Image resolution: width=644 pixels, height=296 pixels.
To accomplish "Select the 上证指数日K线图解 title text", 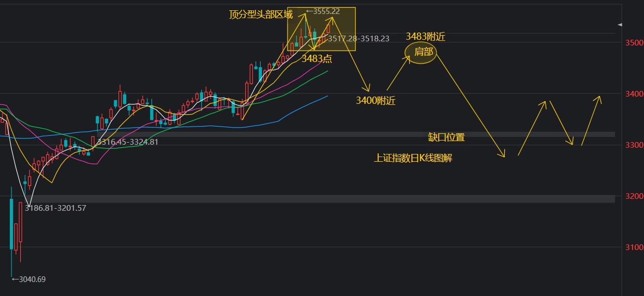I will (x=413, y=158).
